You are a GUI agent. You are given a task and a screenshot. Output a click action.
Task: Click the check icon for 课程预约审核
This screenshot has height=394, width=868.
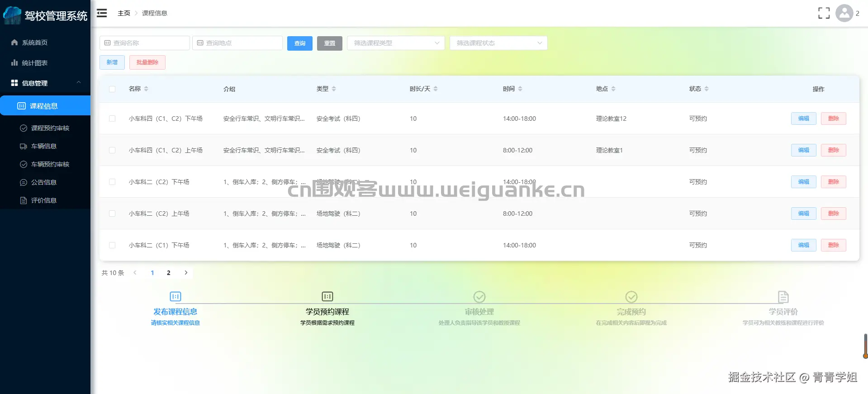tap(24, 128)
